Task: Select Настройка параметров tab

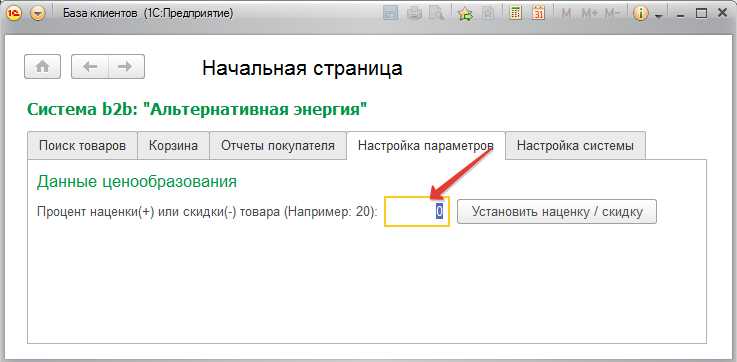Action: pos(426,145)
